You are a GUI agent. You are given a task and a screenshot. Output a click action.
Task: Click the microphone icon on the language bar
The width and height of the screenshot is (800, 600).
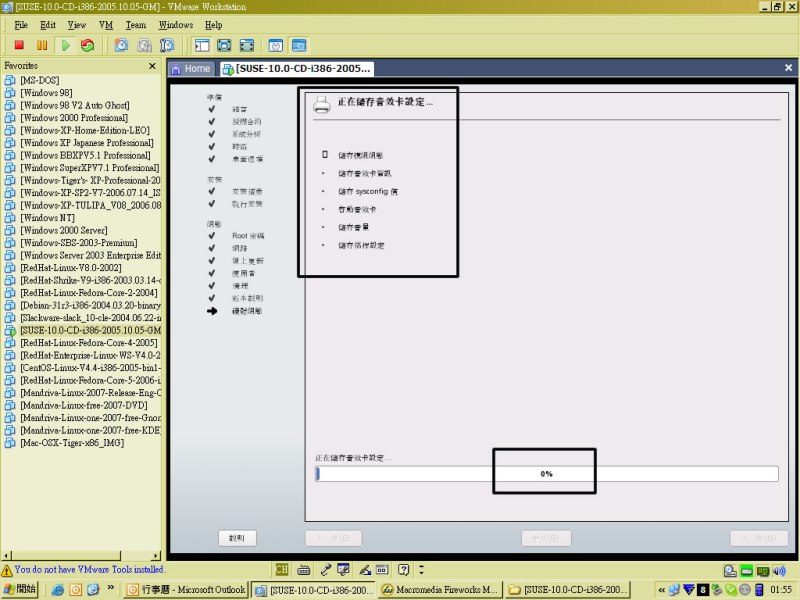pyautogui.click(x=326, y=569)
